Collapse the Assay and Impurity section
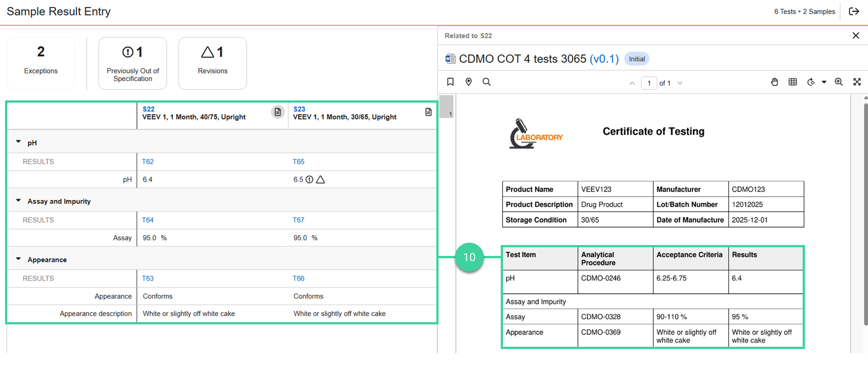The width and height of the screenshot is (868, 365). click(x=19, y=200)
